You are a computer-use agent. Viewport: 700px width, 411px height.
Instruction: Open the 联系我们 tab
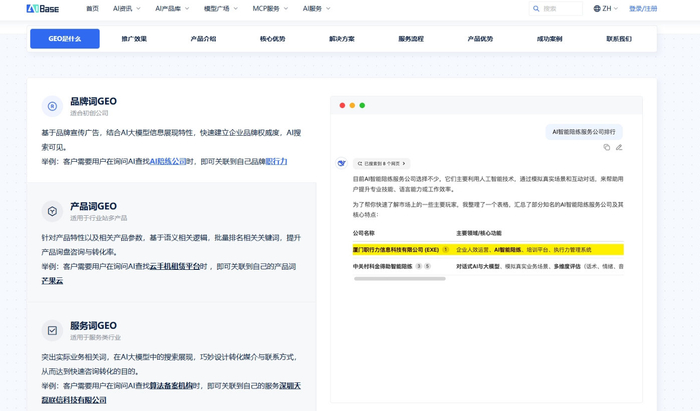point(619,39)
